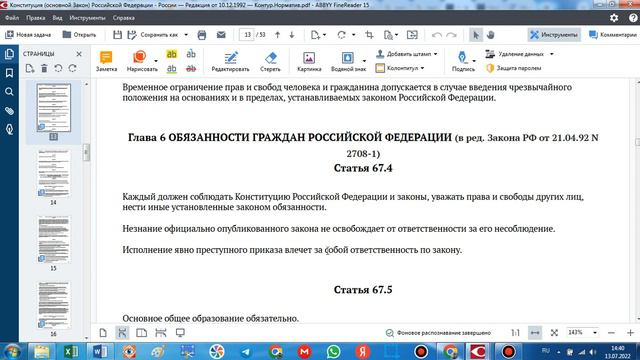Screen dimensions: 640x360
Task: Toggle the Инструменты panel button
Action: click(554, 35)
